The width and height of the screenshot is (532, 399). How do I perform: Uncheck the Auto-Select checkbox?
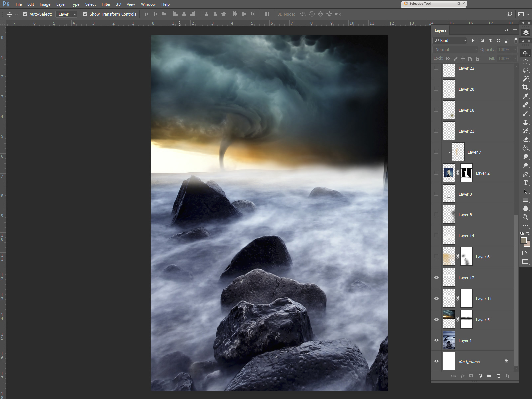[25, 14]
